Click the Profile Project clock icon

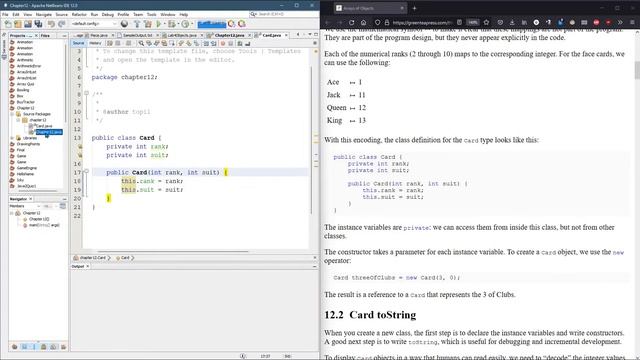[185, 24]
